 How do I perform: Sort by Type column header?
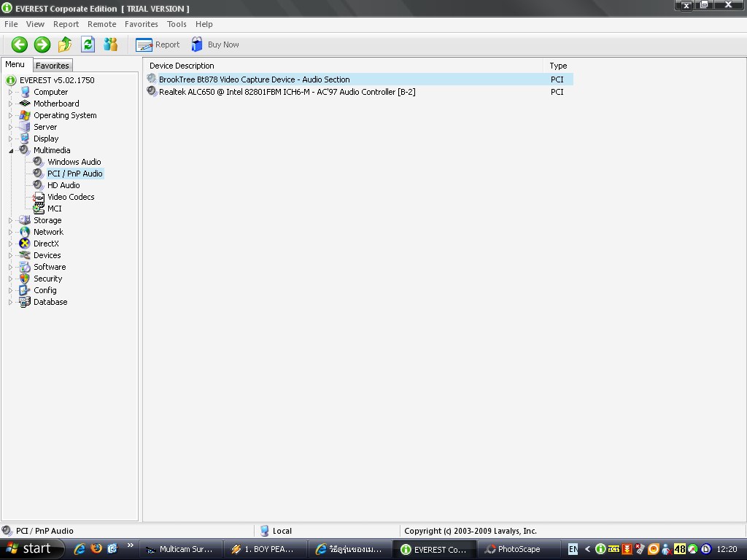pyautogui.click(x=558, y=66)
